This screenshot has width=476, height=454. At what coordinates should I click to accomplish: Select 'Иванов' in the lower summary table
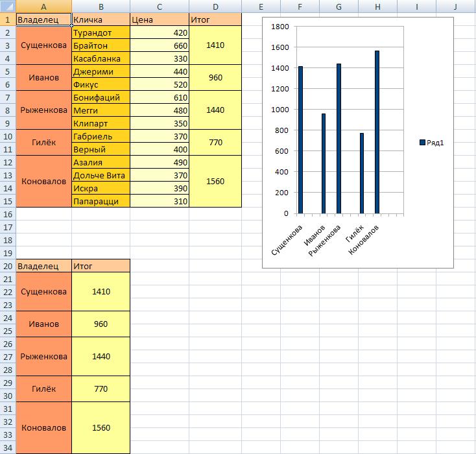coord(43,324)
